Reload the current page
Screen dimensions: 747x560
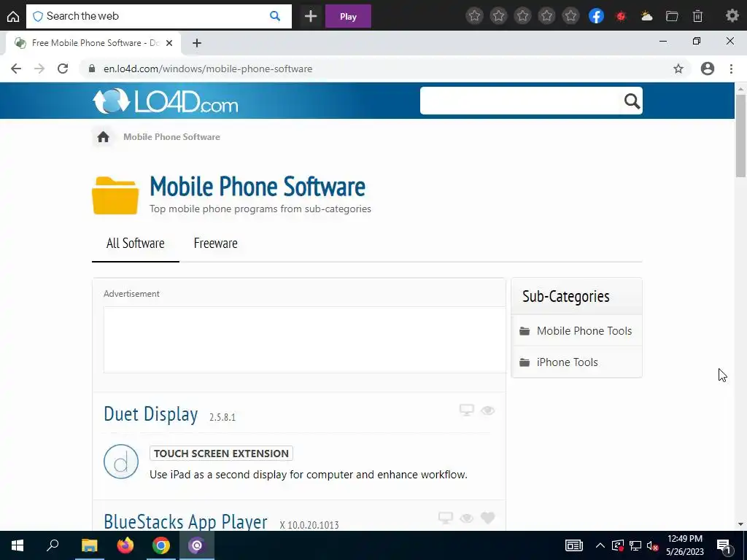pyautogui.click(x=63, y=69)
